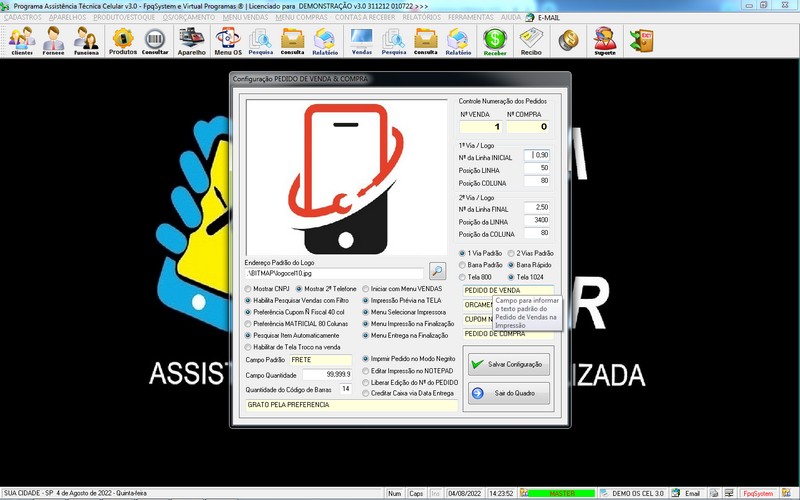Click the Sair do Quadro button
Screen dimensions: 800x500
click(x=509, y=393)
